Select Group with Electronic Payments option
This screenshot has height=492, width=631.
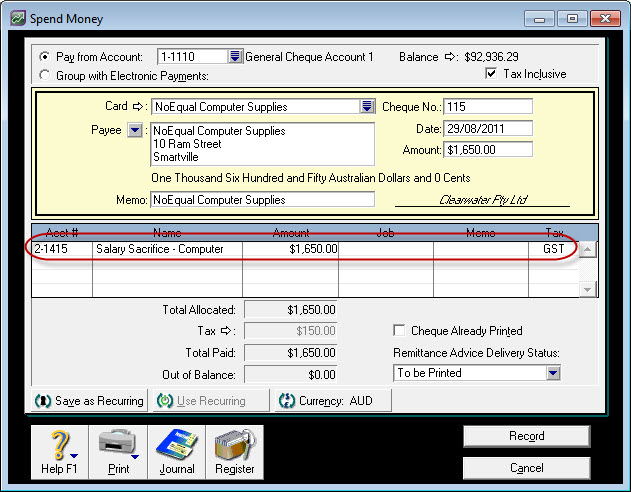tap(43, 75)
